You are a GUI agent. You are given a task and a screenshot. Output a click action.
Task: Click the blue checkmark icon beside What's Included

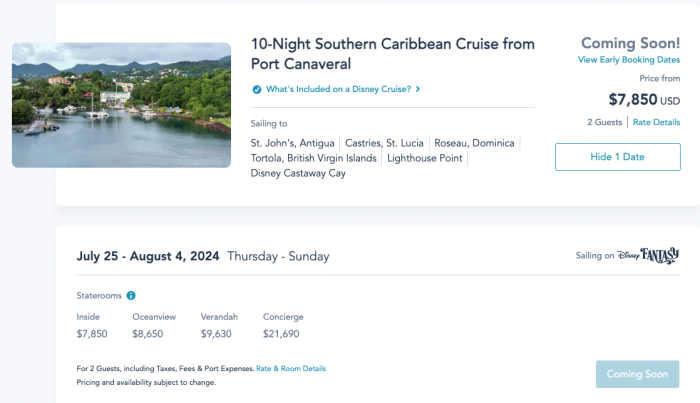[257, 89]
